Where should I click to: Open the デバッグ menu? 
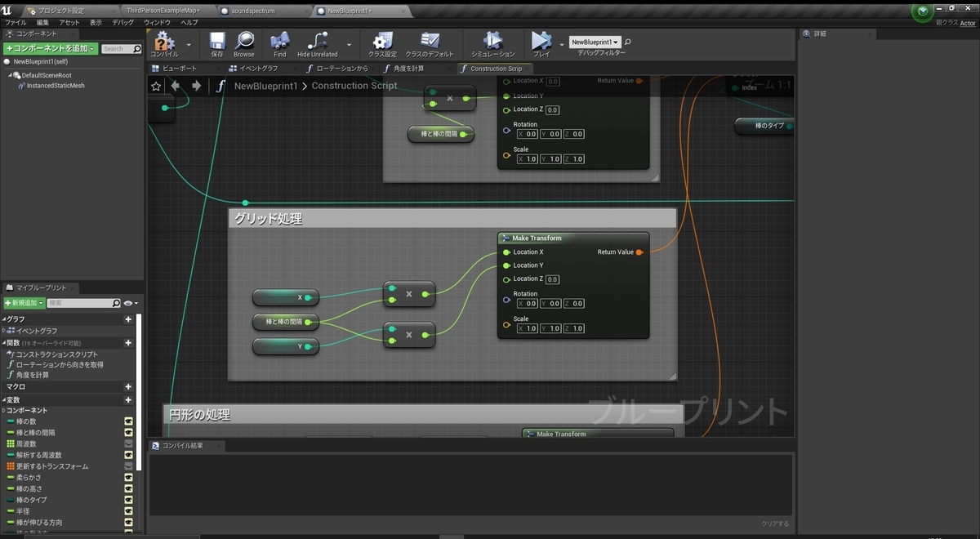click(x=122, y=23)
